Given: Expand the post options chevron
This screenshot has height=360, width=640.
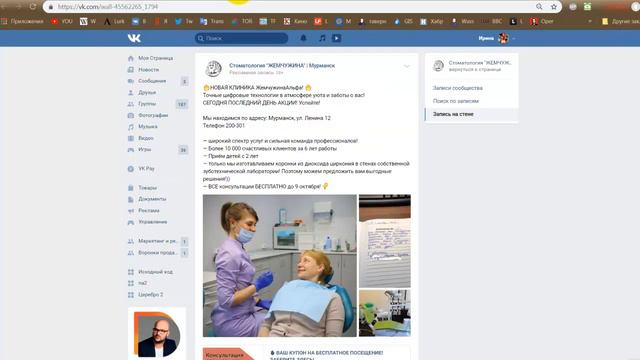Looking at the screenshot, I should (x=407, y=66).
